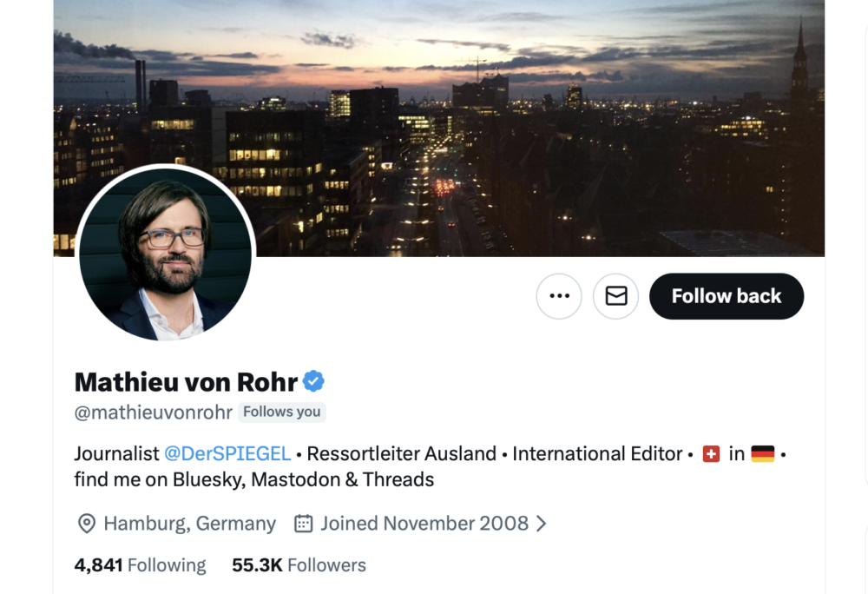Click the calendar icon by join date
This screenshot has width=868, height=594.
tap(303, 524)
